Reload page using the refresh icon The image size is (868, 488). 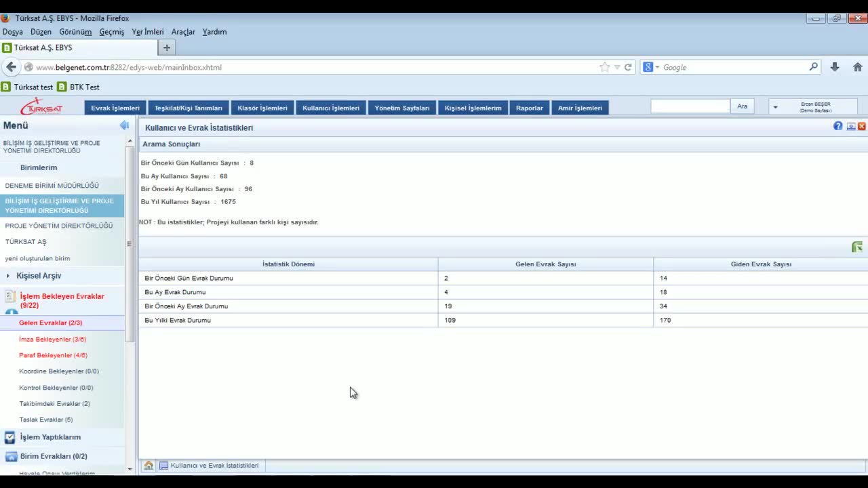tap(628, 67)
